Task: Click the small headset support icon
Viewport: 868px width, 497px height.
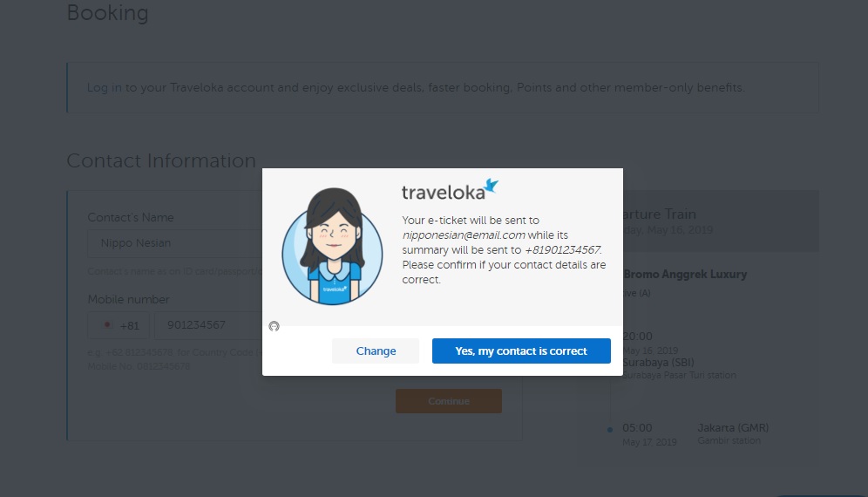Action: pyautogui.click(x=274, y=326)
